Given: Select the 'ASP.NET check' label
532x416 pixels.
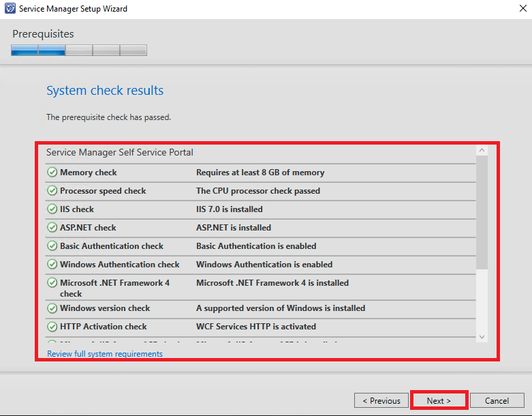Looking at the screenshot, I should pyautogui.click(x=88, y=228).
